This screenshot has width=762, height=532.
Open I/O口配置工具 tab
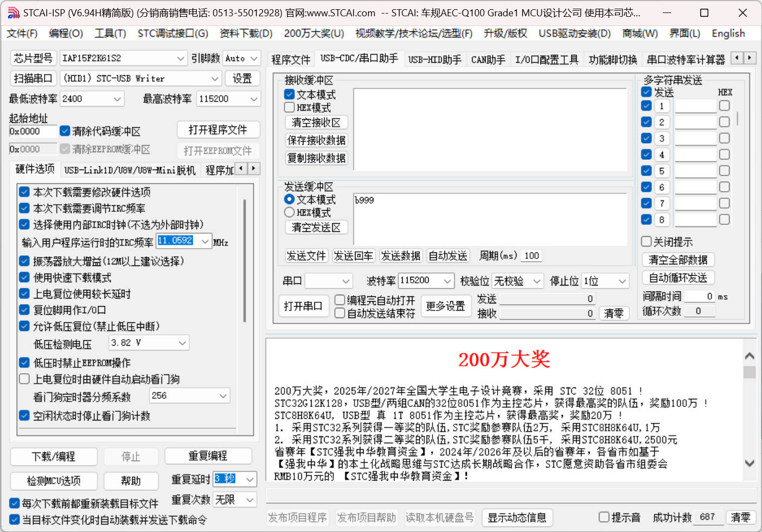pos(547,60)
